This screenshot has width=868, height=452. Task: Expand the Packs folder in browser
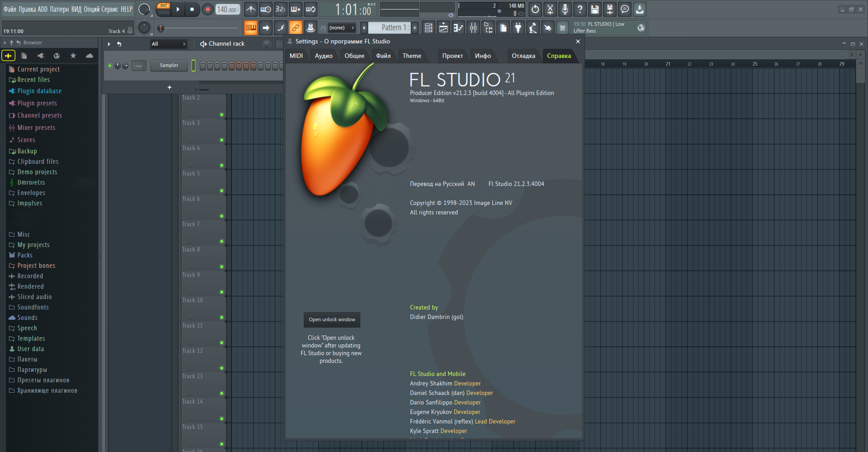click(25, 255)
